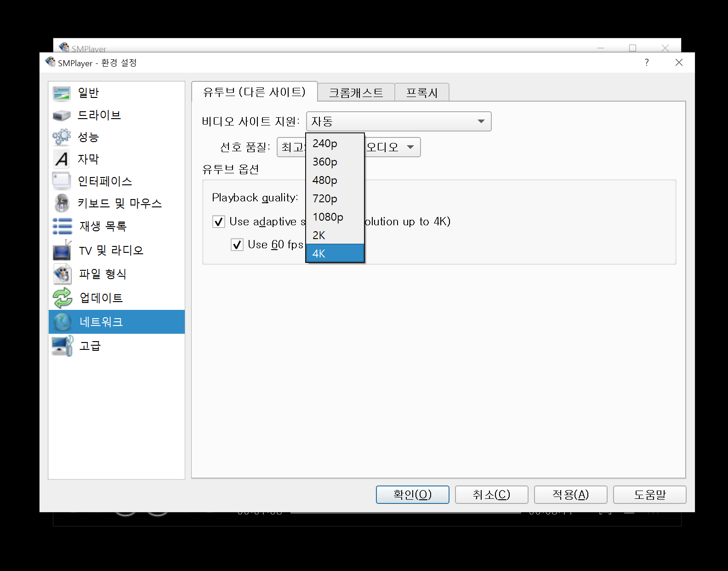Open the 고급 monitor icon
The image size is (728, 571).
(x=62, y=346)
